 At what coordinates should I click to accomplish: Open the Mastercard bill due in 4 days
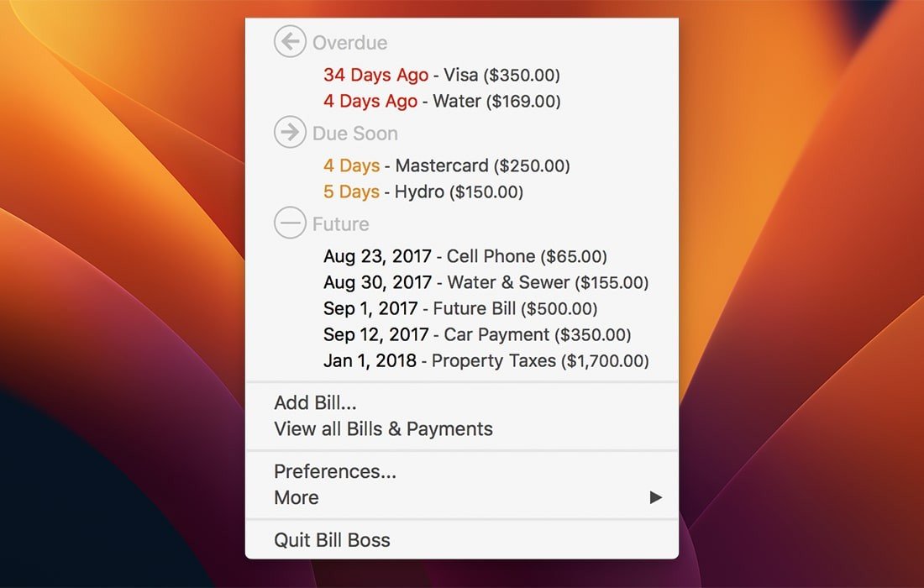click(x=446, y=165)
